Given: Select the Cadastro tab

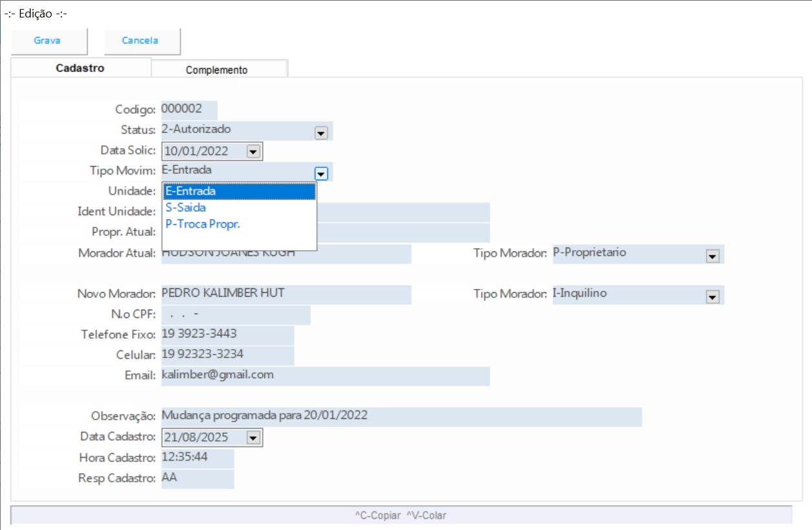Looking at the screenshot, I should [80, 69].
